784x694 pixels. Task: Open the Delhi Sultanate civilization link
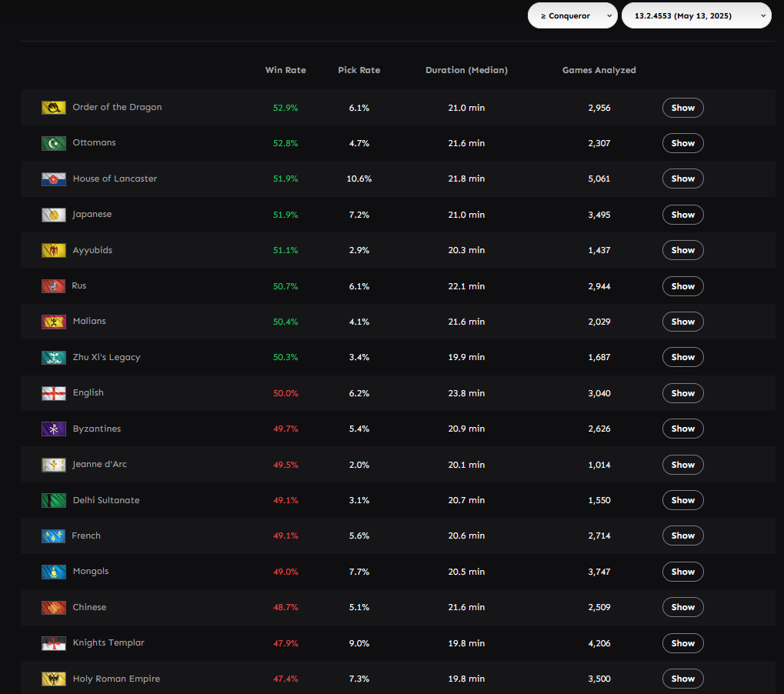[105, 500]
